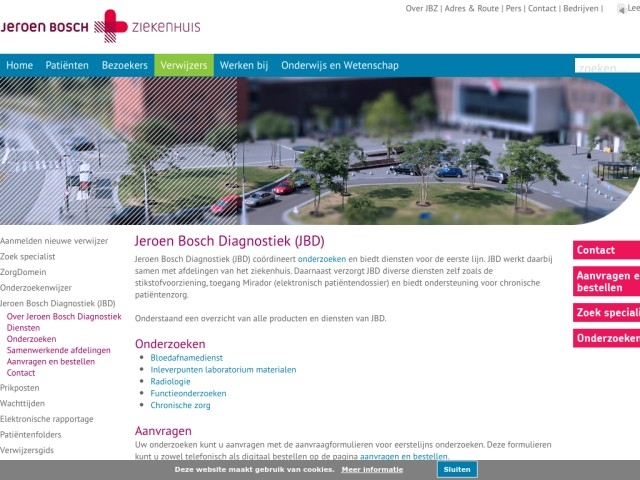Open the Radiologie link
The width and height of the screenshot is (640, 480).
coord(170,382)
